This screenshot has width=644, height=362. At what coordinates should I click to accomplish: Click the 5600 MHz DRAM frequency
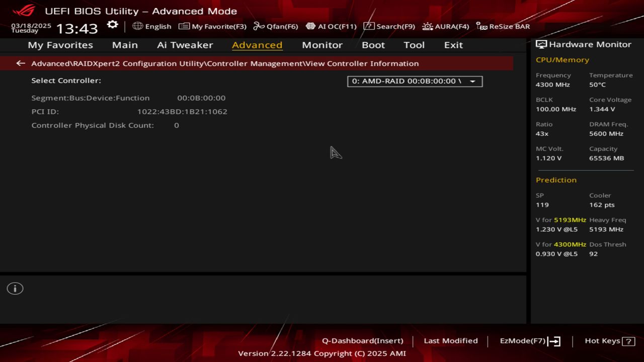tap(606, 134)
